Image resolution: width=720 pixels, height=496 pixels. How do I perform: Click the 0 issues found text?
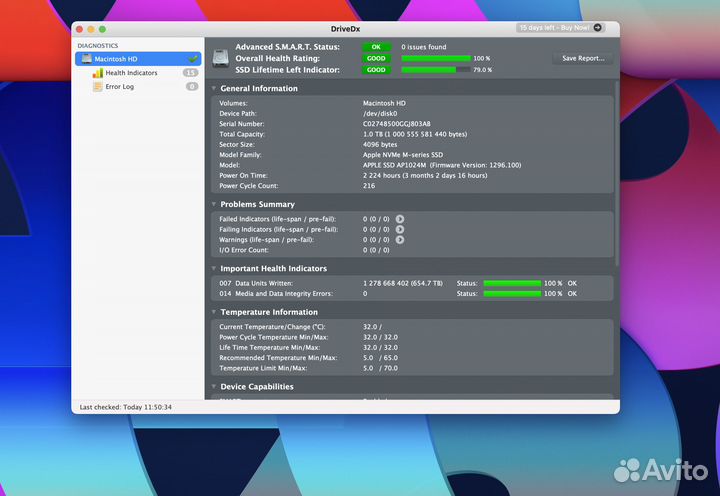pos(424,47)
